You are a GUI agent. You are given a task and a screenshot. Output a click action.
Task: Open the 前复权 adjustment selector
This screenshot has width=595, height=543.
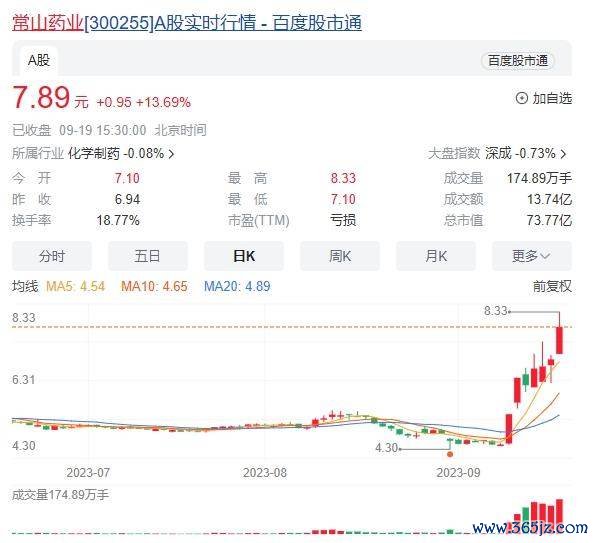[552, 286]
